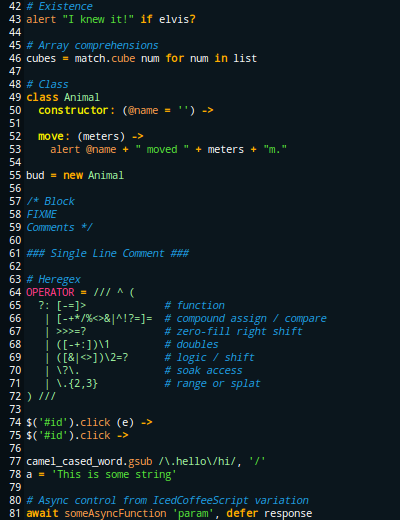
Task: Click the "# logic / shift" comment
Action: [x=210, y=357]
